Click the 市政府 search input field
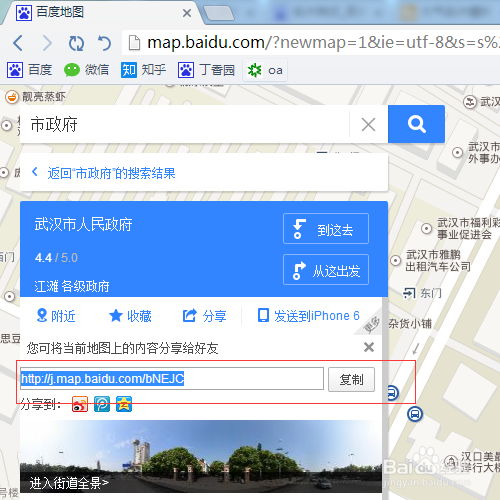This screenshot has width=500, height=500. [x=185, y=124]
